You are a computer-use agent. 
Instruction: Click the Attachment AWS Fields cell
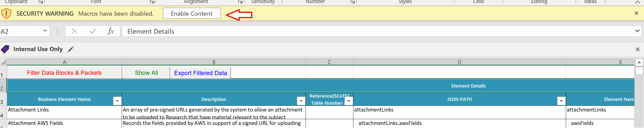click(x=64, y=123)
